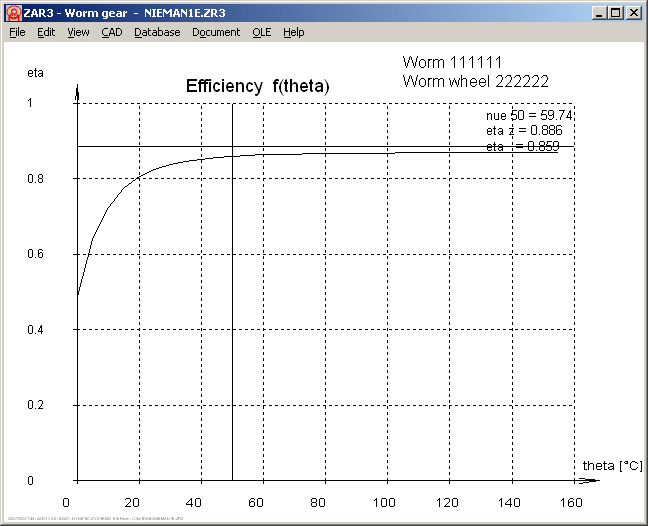Select the 'Worm 111111' label
This screenshot has width=648, height=526.
(x=452, y=62)
